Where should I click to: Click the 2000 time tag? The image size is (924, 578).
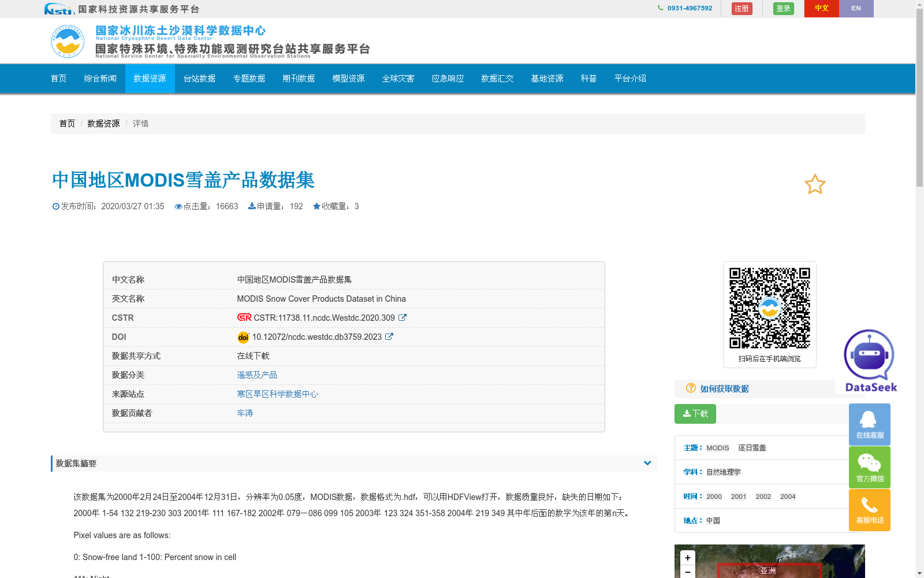point(714,497)
